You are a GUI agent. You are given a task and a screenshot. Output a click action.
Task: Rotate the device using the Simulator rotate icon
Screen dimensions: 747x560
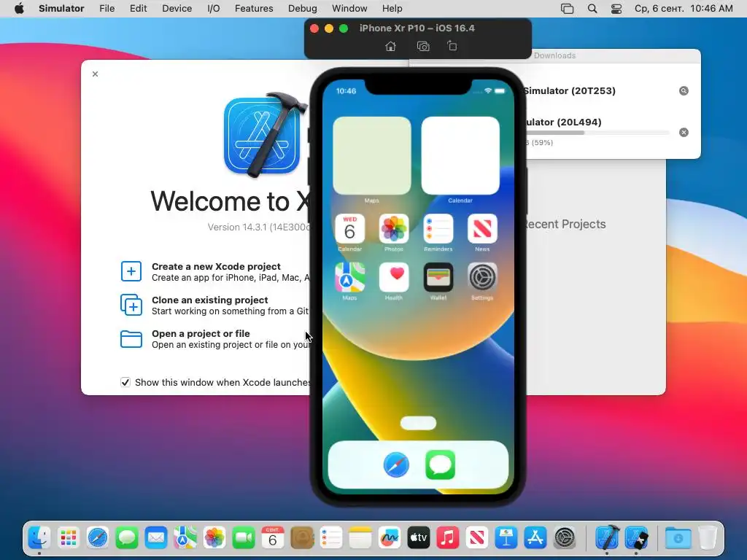452,46
